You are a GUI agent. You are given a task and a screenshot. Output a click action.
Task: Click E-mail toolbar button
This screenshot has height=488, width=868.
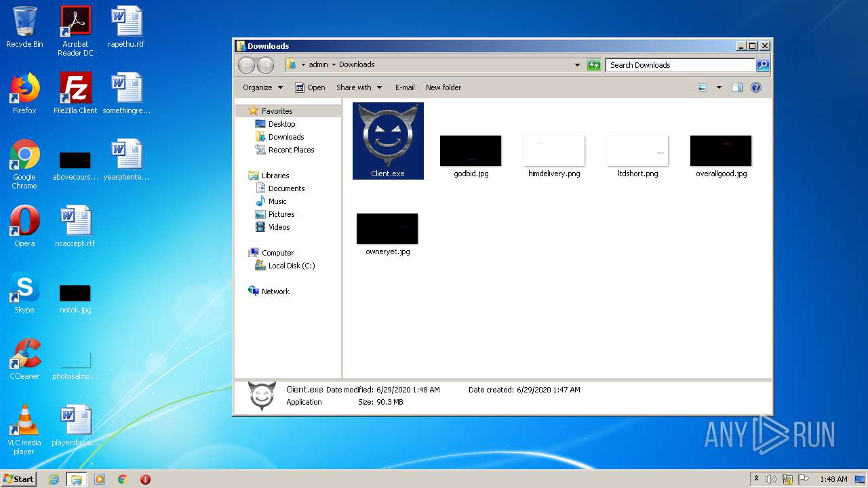point(405,87)
